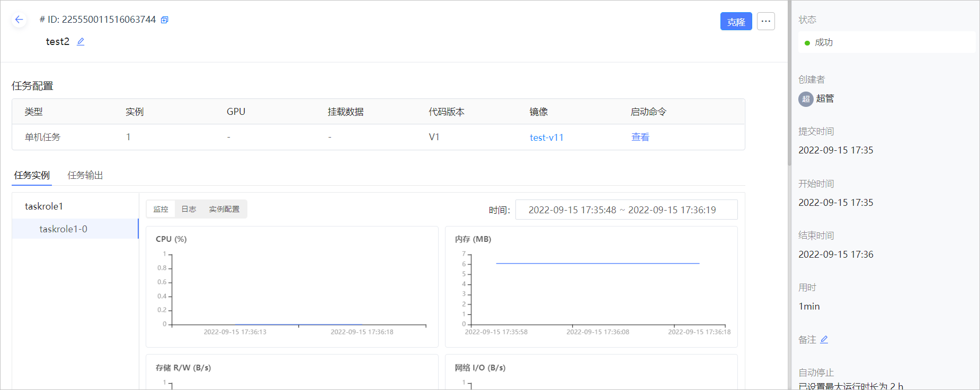Click the 超管 creator avatar
The image size is (980, 390).
click(806, 99)
